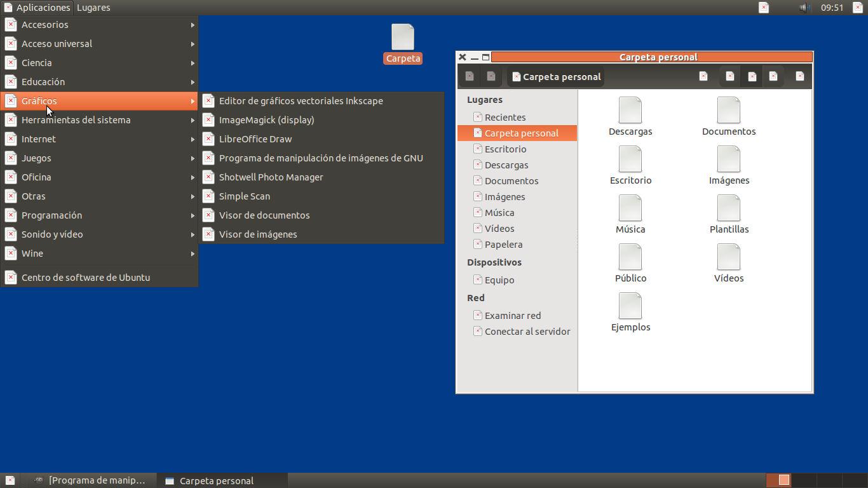The width and height of the screenshot is (868, 488).
Task: Switch to the second workspace in the pager
Action: pos(801,480)
